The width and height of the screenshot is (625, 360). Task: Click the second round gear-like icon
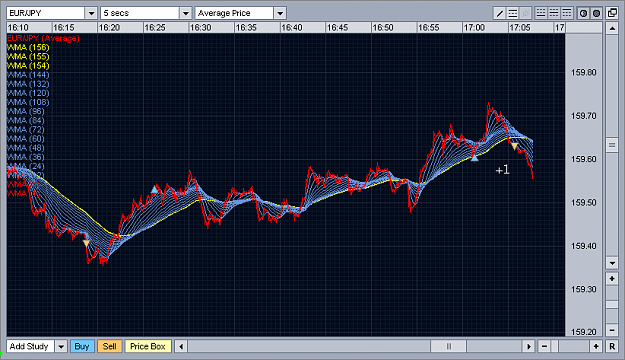[596, 13]
